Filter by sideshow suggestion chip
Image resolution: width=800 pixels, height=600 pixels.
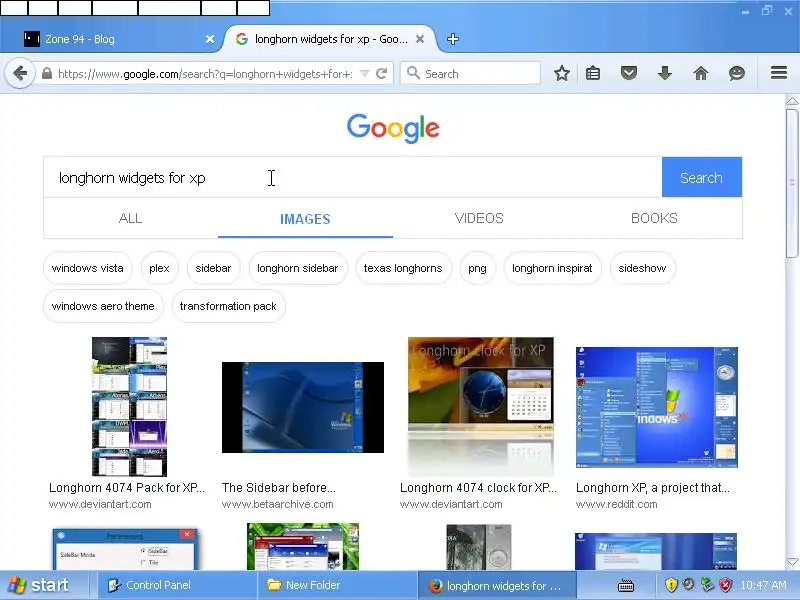coord(642,268)
